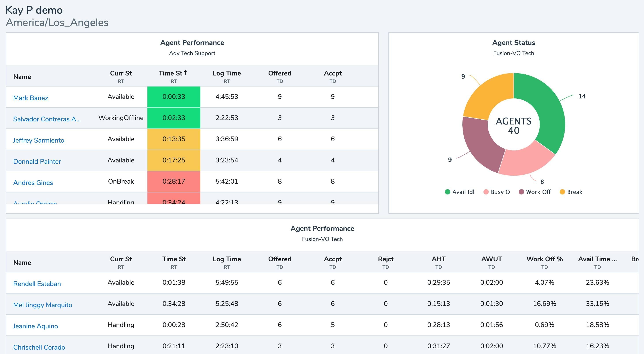Viewport: 644px width, 354px height.
Task: Click Adv Tech Support subtitle
Action: (x=192, y=53)
